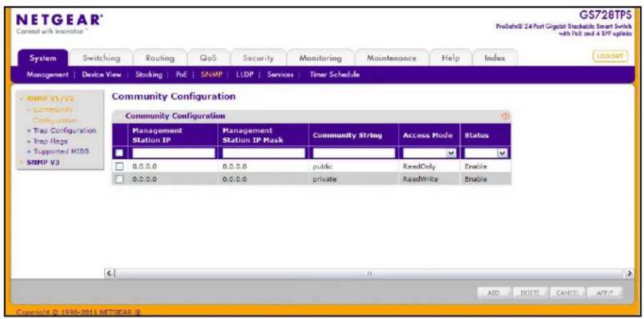Select the QoS tab
This screenshot has height=319, width=644.
[208, 59]
